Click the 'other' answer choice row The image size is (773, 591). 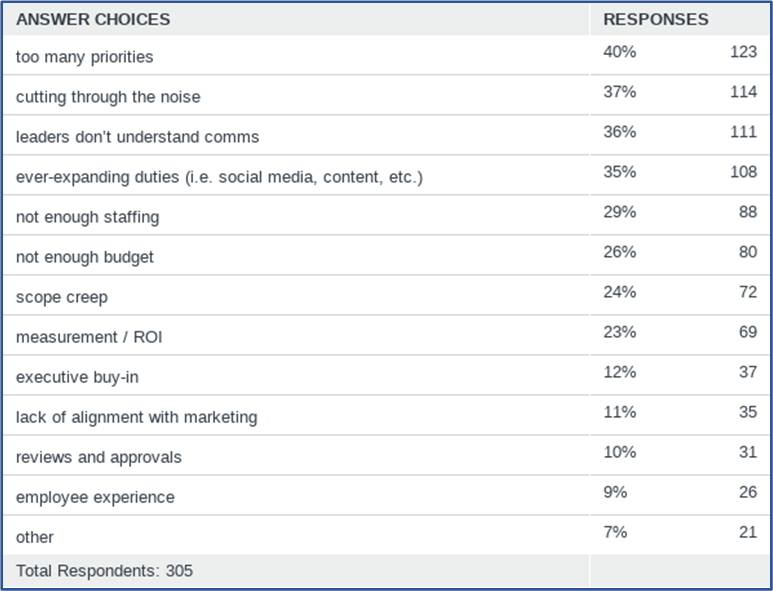[386, 535]
